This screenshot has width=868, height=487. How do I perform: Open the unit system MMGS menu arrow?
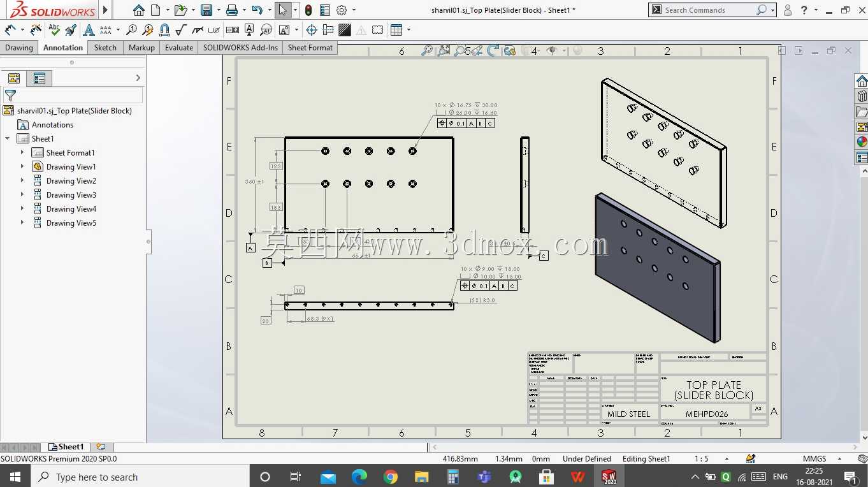click(x=839, y=459)
